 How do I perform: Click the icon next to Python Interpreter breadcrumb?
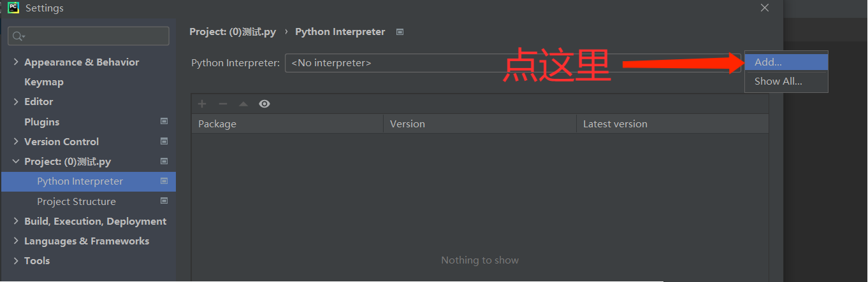point(400,32)
